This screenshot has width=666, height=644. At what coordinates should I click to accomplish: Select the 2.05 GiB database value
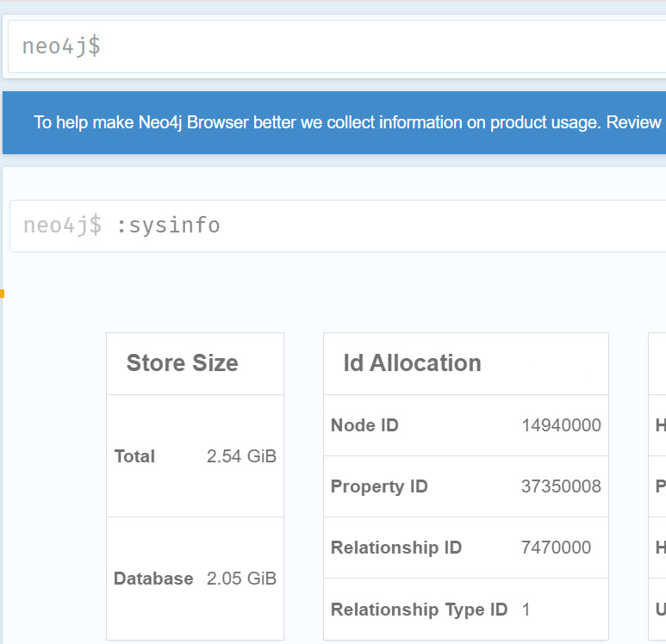tap(241, 579)
